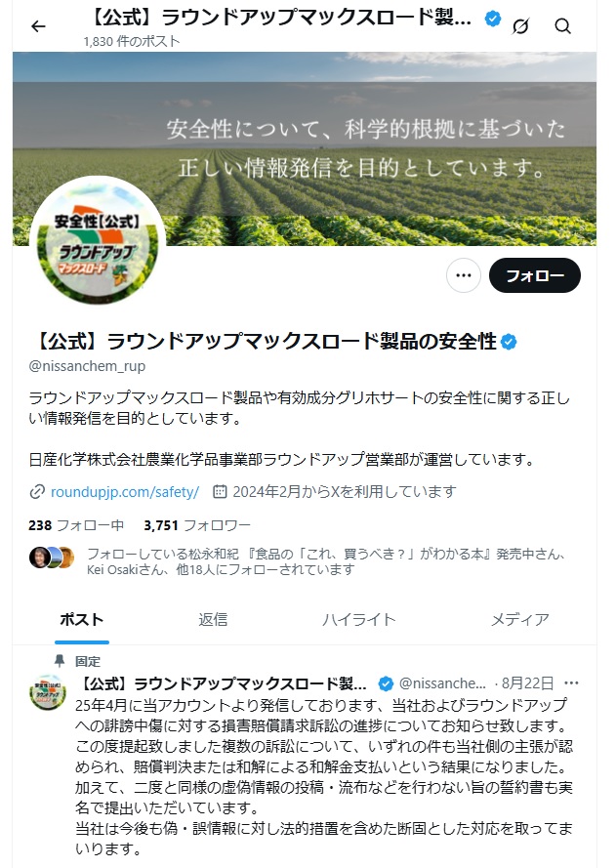616x868 pixels.
Task: Switch to the メディア (Media) tab
Action: click(520, 619)
